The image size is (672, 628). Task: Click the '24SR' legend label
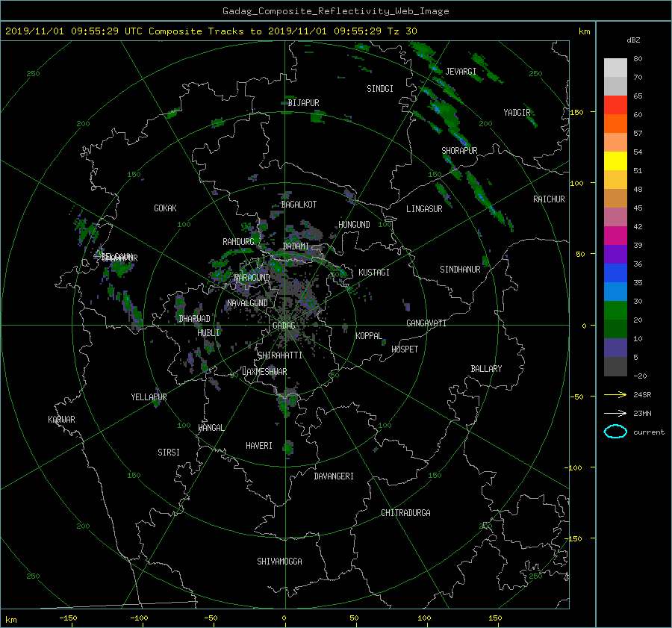[x=642, y=395]
